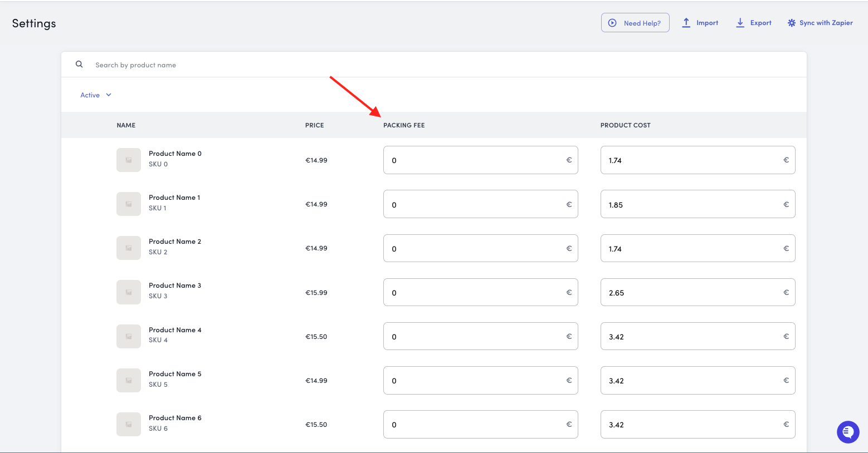Click the Export download arrow icon
868x453 pixels.
coord(740,23)
